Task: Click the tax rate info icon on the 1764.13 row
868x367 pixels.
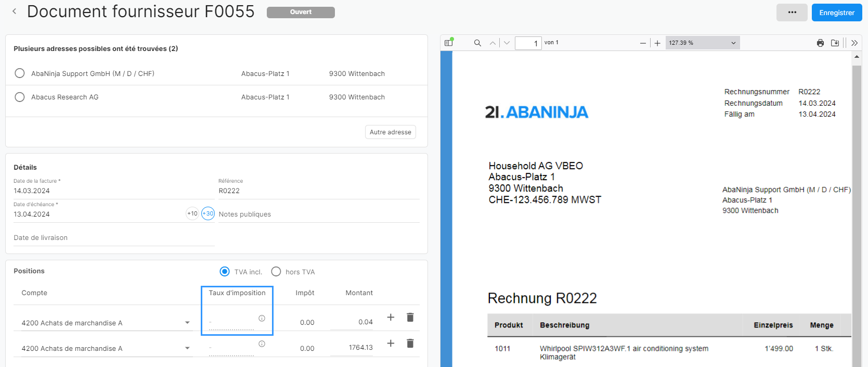Action: (x=262, y=344)
